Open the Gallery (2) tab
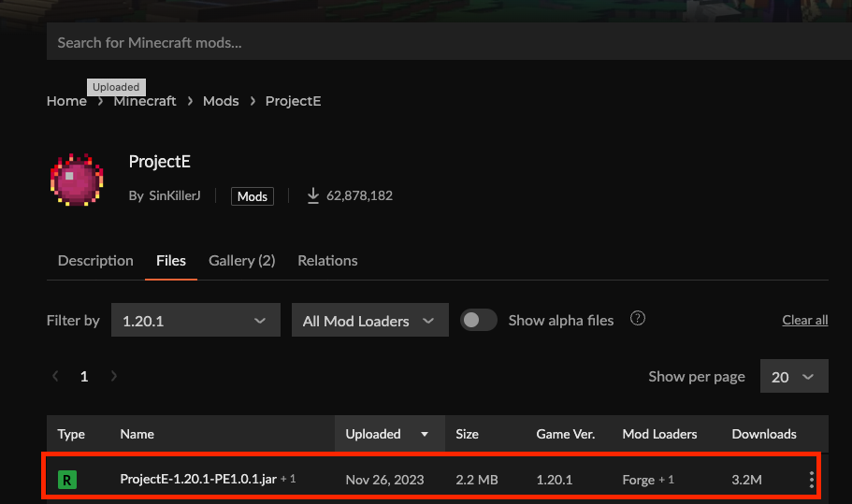 click(x=242, y=261)
